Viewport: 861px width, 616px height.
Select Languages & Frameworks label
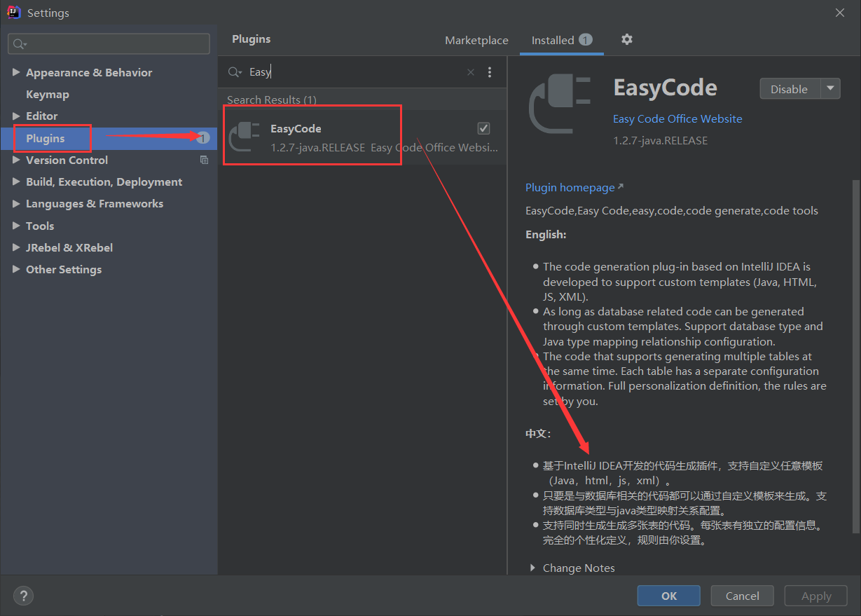(95, 203)
